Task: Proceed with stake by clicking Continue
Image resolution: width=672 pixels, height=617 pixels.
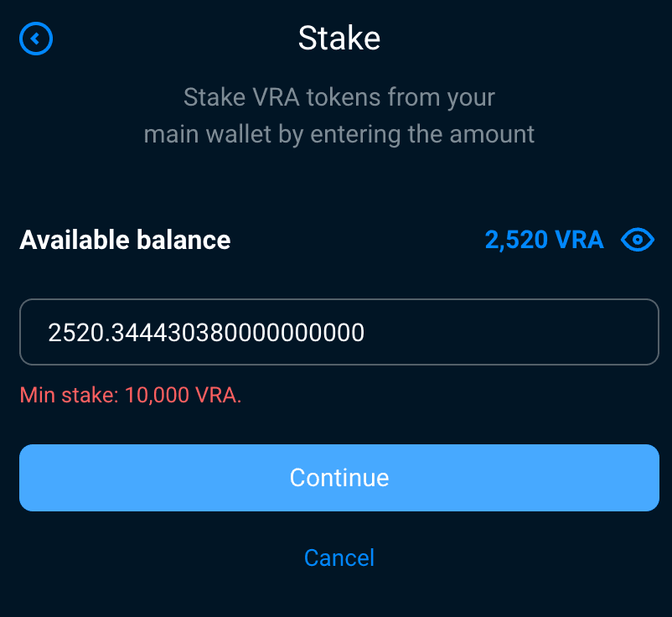Action: tap(339, 478)
